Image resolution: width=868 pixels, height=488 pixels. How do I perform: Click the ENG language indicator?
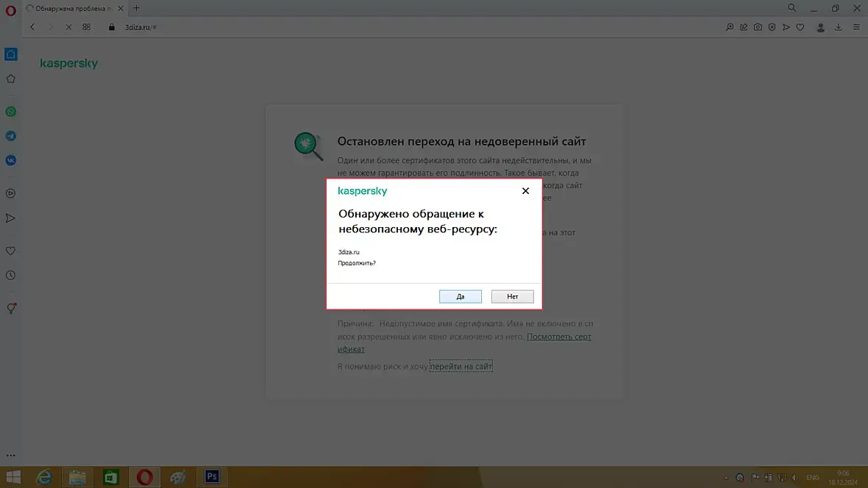(x=813, y=478)
